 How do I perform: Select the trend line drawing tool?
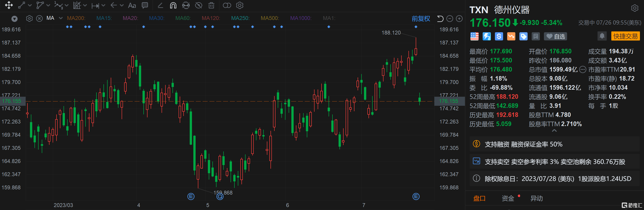point(22,5)
